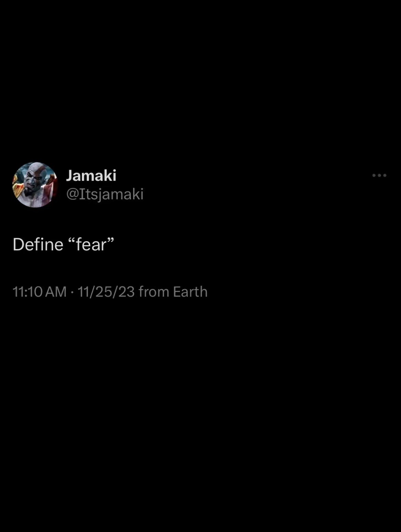401x532 pixels.
Task: Click the 11:10 AM timestamp
Action: point(39,292)
